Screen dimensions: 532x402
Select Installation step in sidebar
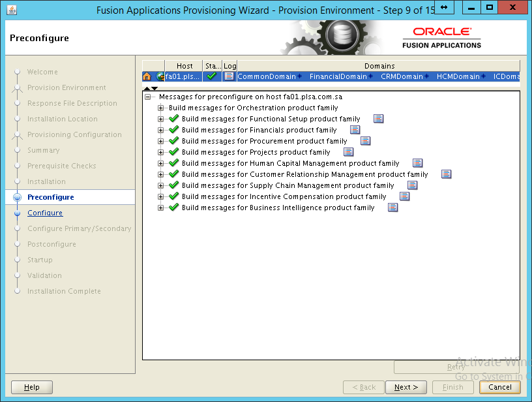pyautogui.click(x=46, y=181)
